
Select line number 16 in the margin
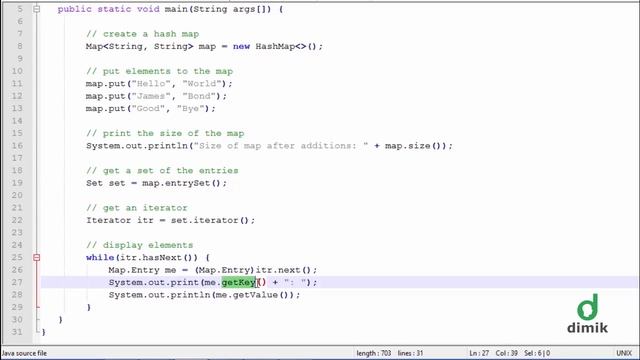pyautogui.click(x=17, y=146)
